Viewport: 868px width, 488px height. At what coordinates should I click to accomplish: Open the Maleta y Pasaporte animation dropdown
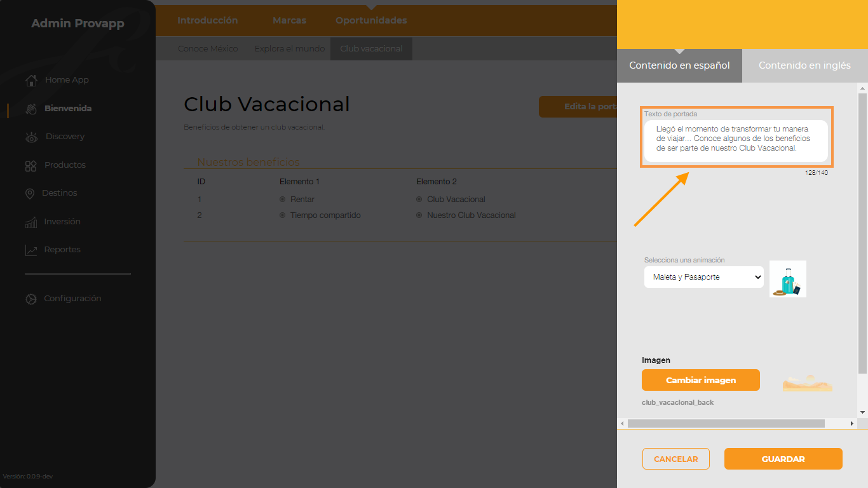pos(704,277)
